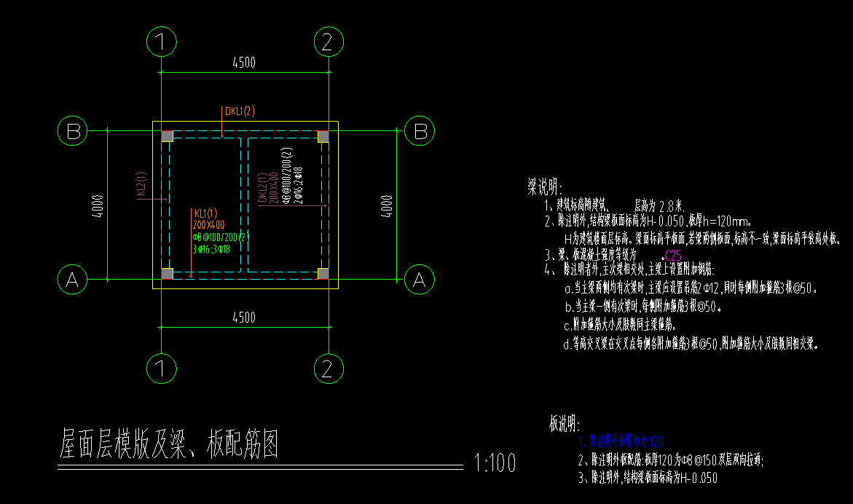
Task: Select axis bubble 1 below the plan
Action: pos(162,369)
